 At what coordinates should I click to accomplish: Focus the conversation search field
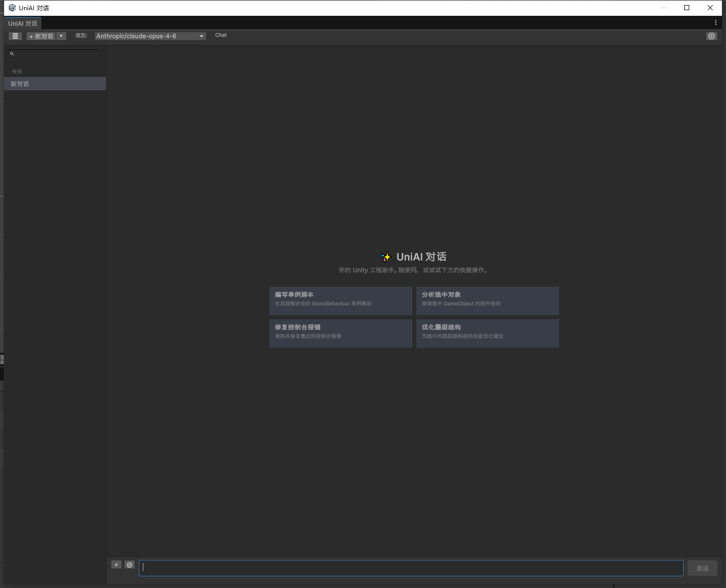coord(55,54)
